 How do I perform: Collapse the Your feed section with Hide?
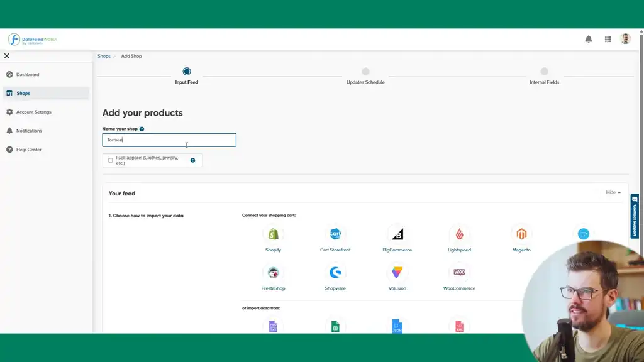611,192
